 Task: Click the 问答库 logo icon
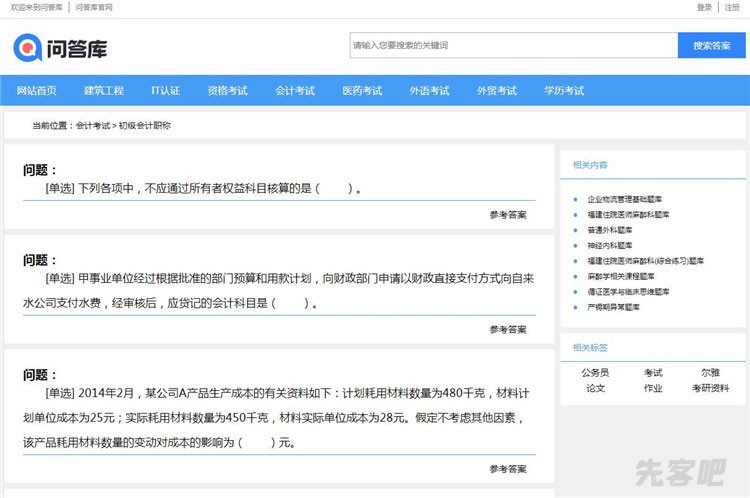point(28,47)
